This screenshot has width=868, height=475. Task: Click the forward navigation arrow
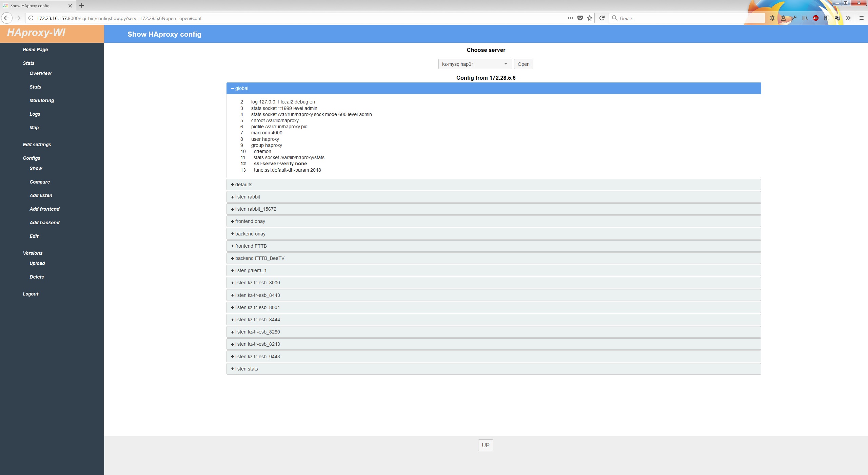coord(18,18)
